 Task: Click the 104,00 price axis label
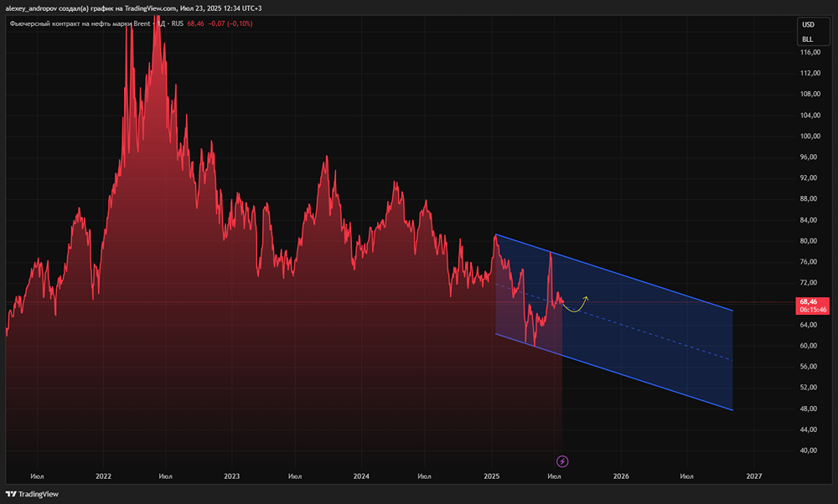[x=810, y=116]
